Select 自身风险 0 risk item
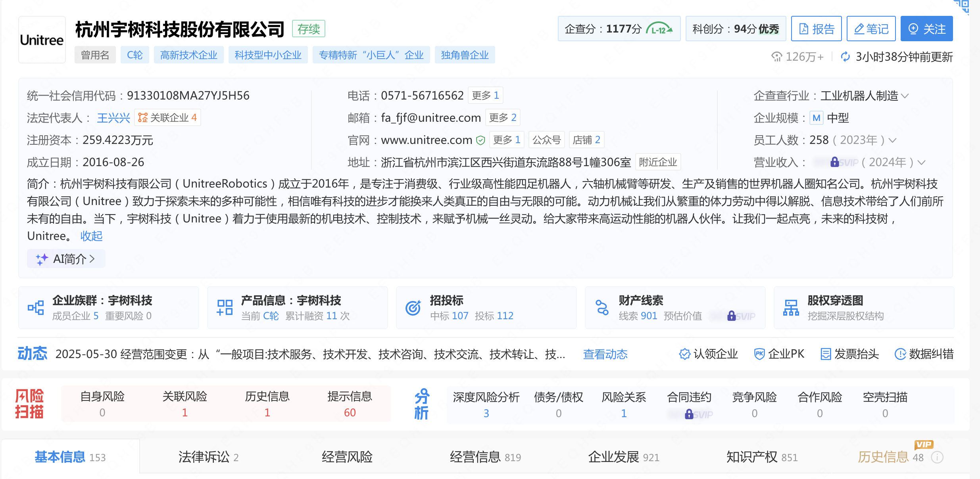Image resolution: width=980 pixels, height=479 pixels. click(x=102, y=404)
